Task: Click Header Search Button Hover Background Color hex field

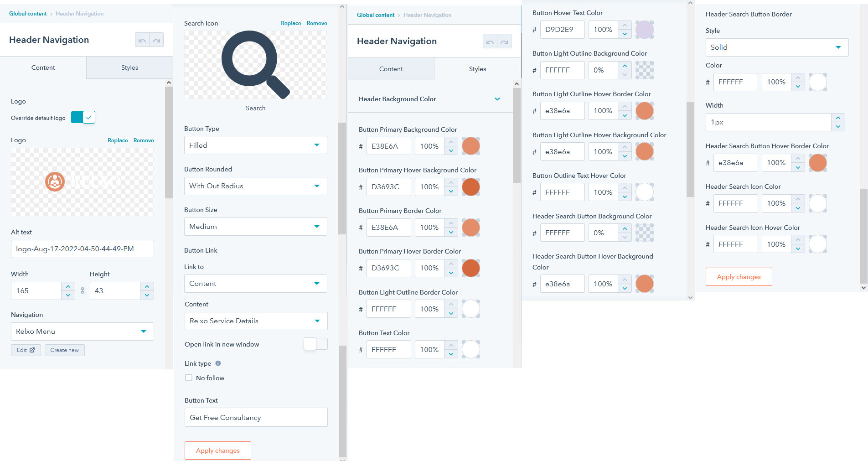Action: pyautogui.click(x=562, y=284)
